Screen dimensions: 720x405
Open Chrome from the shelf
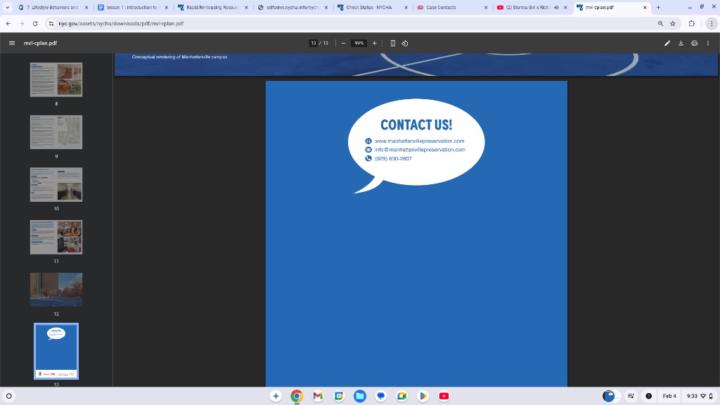click(x=297, y=396)
